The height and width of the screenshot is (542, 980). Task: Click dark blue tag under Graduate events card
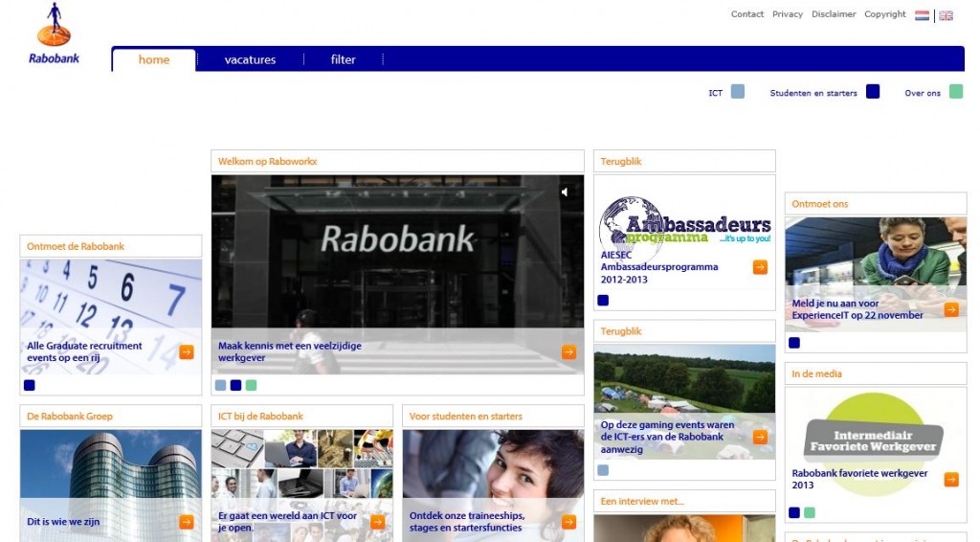pos(30,386)
